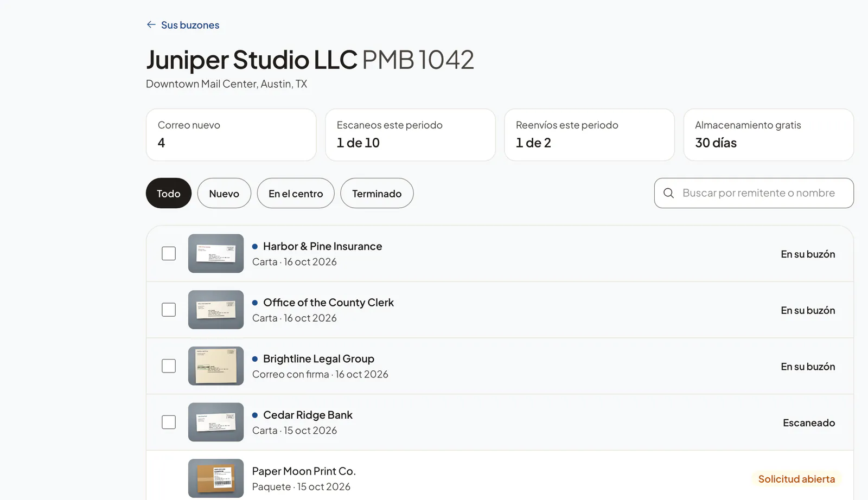The height and width of the screenshot is (500, 868).
Task: Click Correo con firma · 16 oct 2026 text
Action: pos(320,374)
